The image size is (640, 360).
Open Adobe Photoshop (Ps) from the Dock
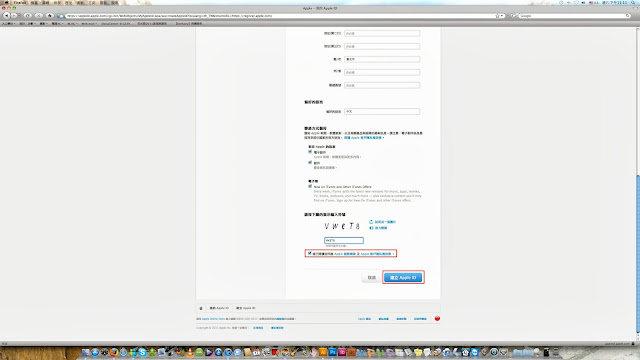[332, 352]
